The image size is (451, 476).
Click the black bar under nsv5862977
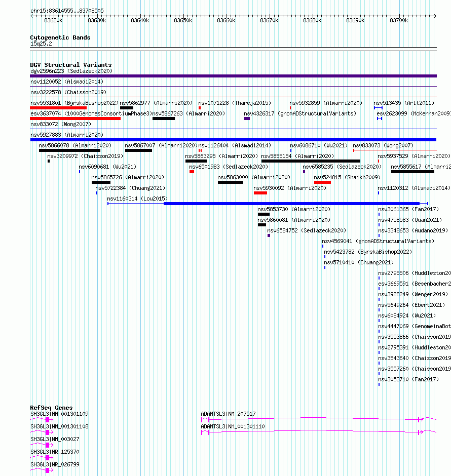[127, 108]
